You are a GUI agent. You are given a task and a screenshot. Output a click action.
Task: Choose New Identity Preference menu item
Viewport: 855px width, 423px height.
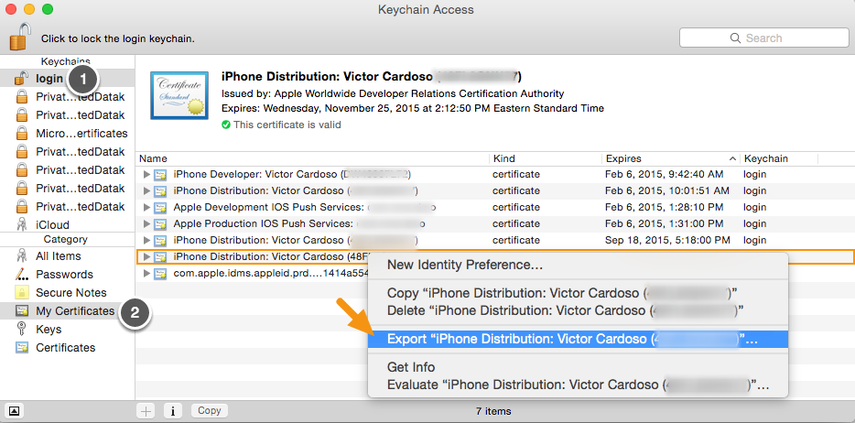pos(465,265)
